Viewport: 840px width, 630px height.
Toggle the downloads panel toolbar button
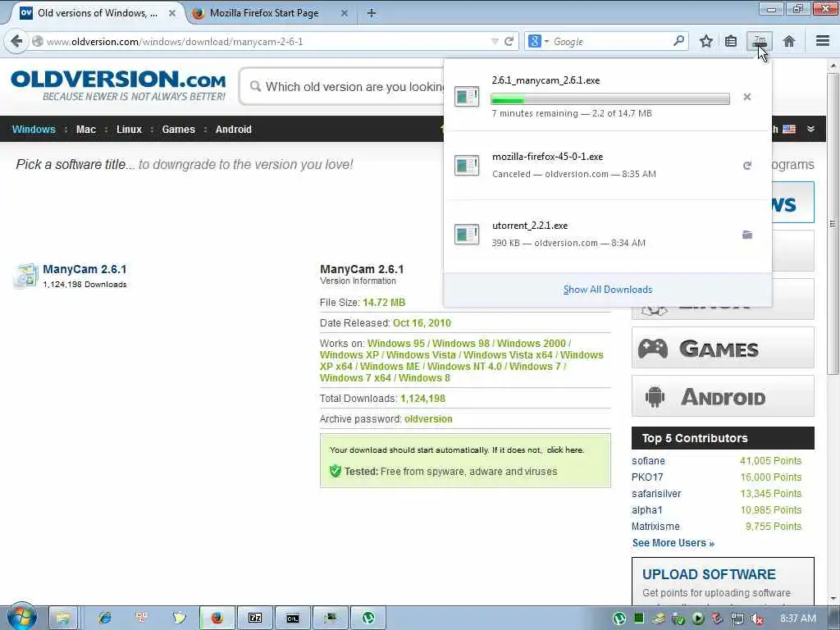tap(760, 41)
